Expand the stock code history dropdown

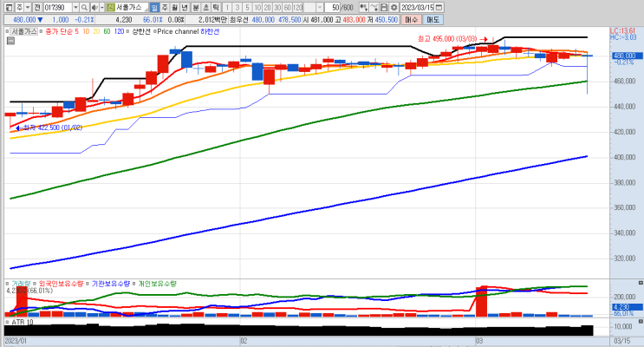pos(75,8)
